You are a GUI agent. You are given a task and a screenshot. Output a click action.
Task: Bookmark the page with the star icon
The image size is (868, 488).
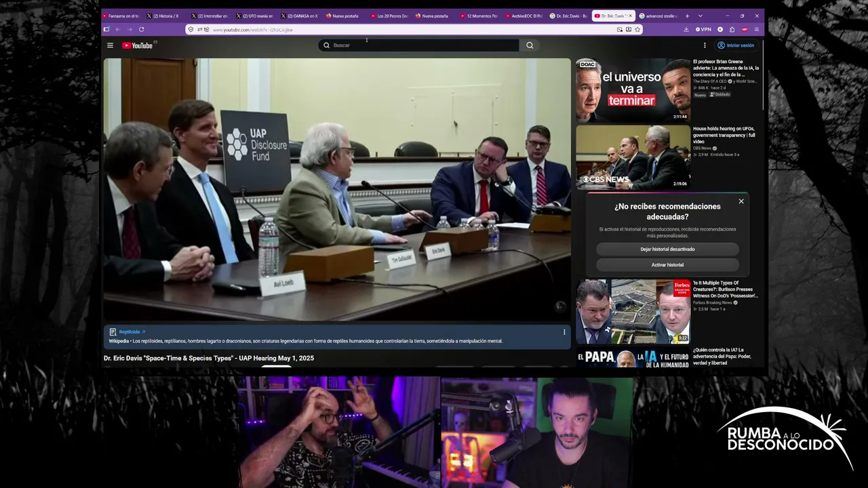click(x=637, y=29)
